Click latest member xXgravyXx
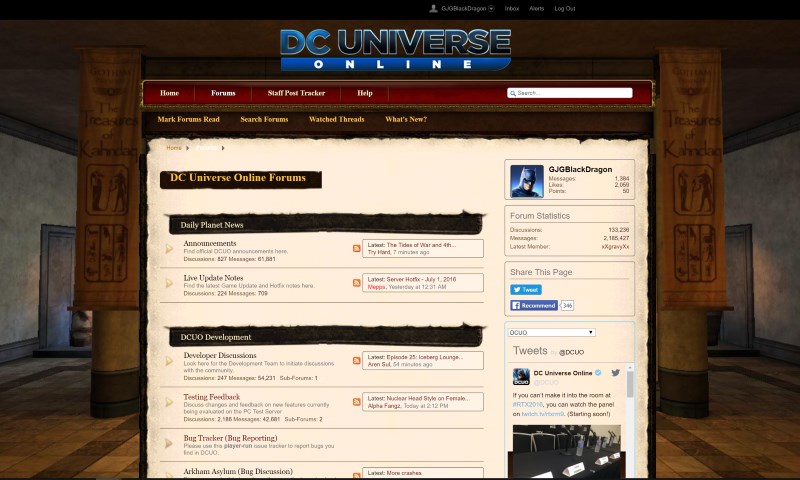800x480 pixels. tap(615, 247)
